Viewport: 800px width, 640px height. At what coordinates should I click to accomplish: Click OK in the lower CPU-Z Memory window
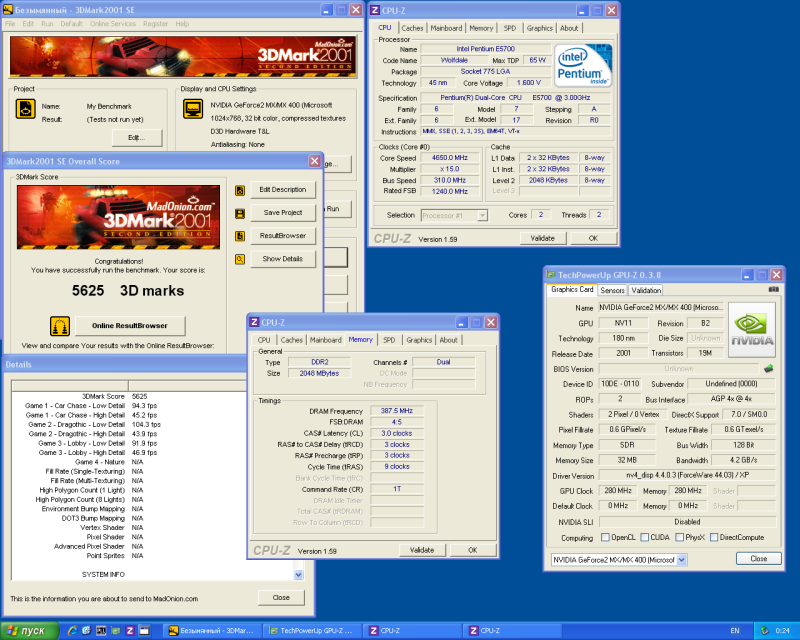tap(472, 550)
